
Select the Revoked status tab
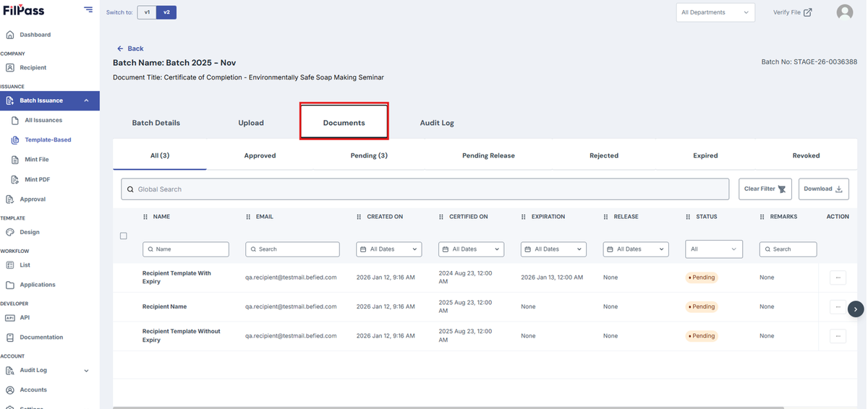coord(806,155)
